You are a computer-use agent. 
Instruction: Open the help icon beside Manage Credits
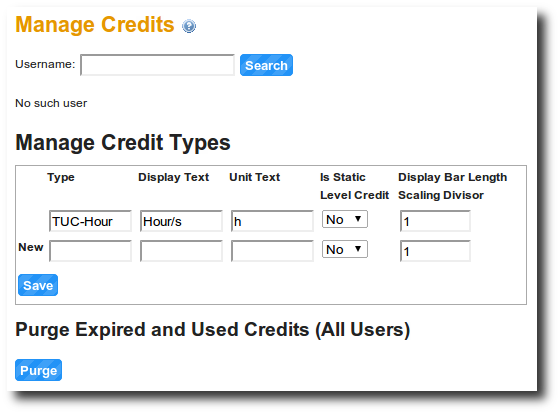pyautogui.click(x=189, y=26)
